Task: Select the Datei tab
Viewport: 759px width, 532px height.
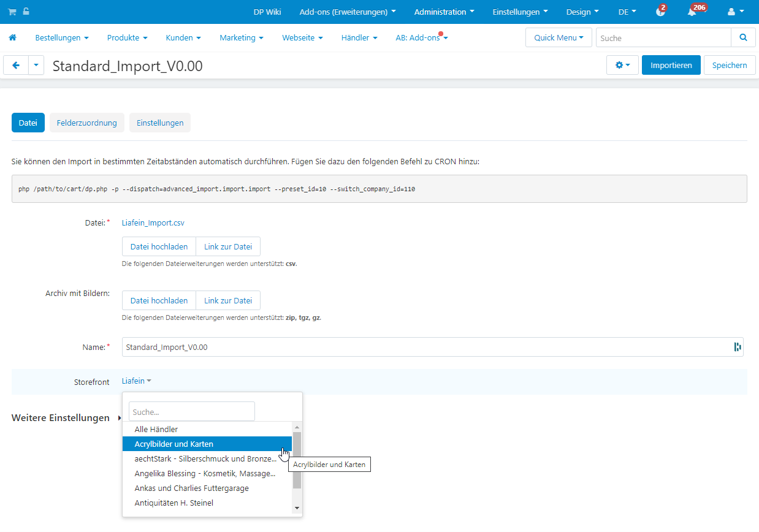Action: 28,123
